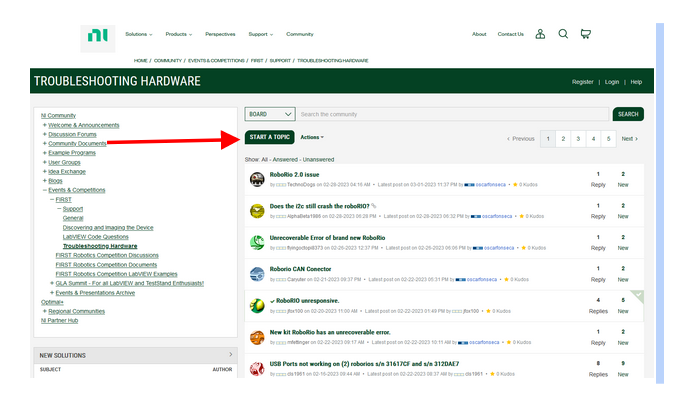Click the Start a Topic button
The height and width of the screenshot is (410, 699).
click(270, 137)
